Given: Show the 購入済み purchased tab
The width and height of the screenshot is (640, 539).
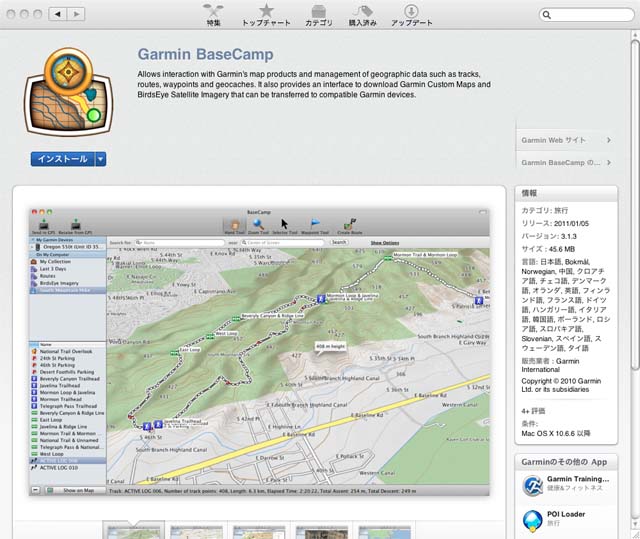Looking at the screenshot, I should pos(362,15).
